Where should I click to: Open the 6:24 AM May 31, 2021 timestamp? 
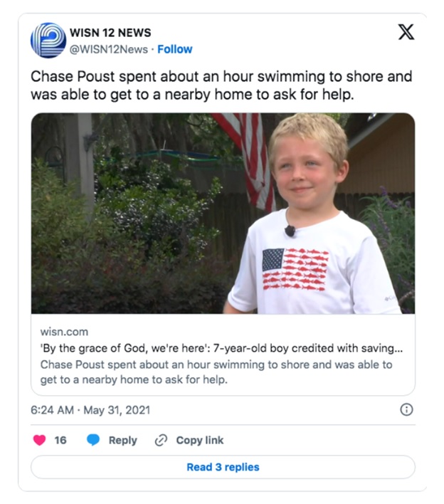[x=90, y=410]
